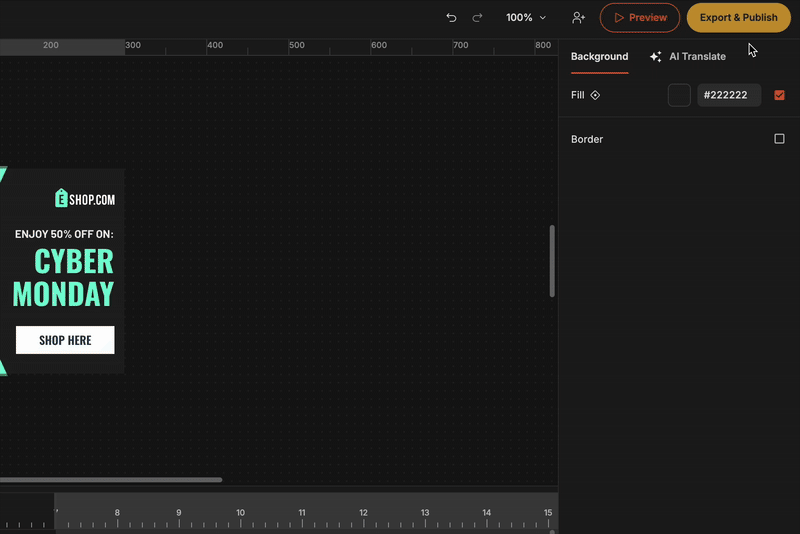
Task: Click the undo arrow icon
Action: pos(451,18)
